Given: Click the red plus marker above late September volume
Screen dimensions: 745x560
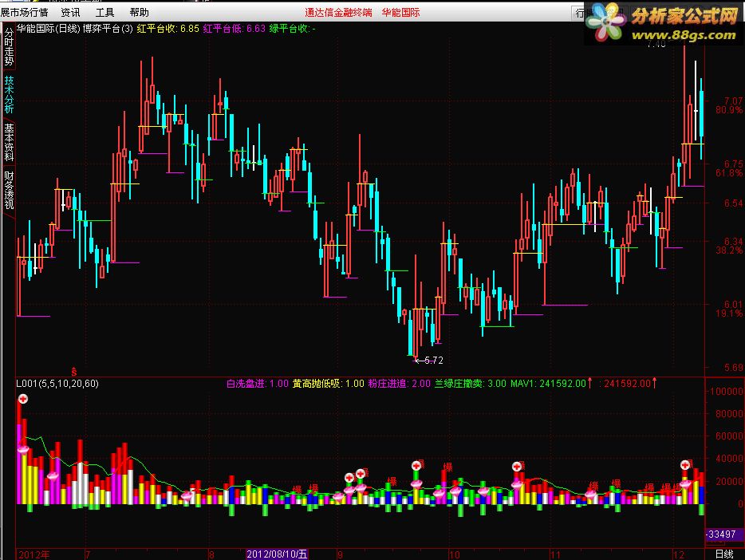Looking at the screenshot, I should click(416, 466).
